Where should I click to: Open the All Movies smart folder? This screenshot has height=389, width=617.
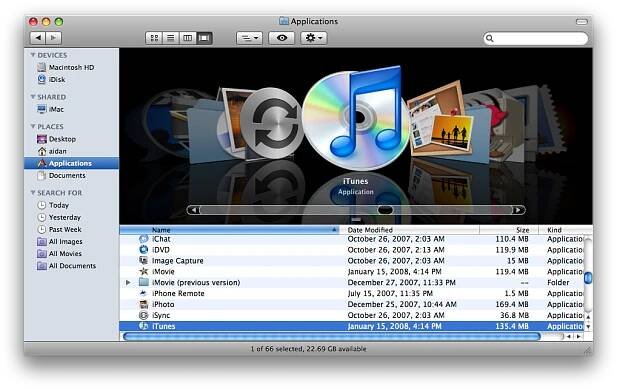point(71,254)
